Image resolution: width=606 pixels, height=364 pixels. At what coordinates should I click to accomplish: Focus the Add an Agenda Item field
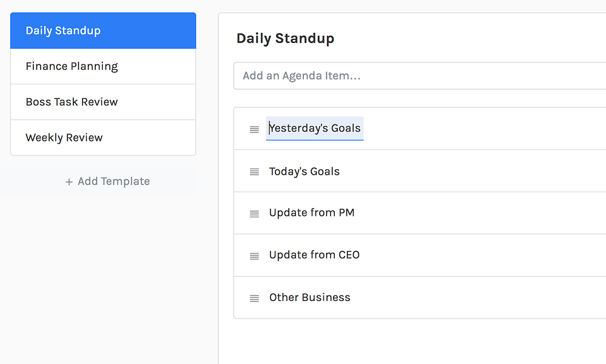tap(419, 76)
